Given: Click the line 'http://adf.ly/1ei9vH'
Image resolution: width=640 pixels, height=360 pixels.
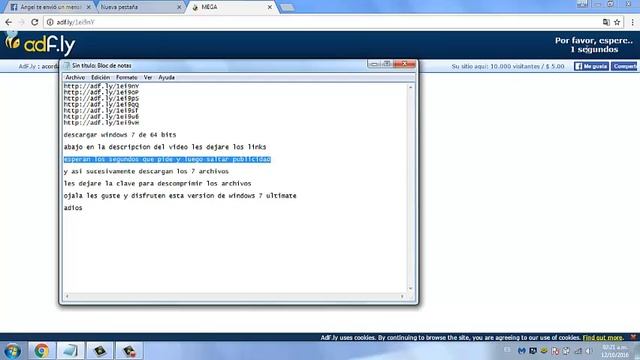Looking at the screenshot, I should pos(101,122).
